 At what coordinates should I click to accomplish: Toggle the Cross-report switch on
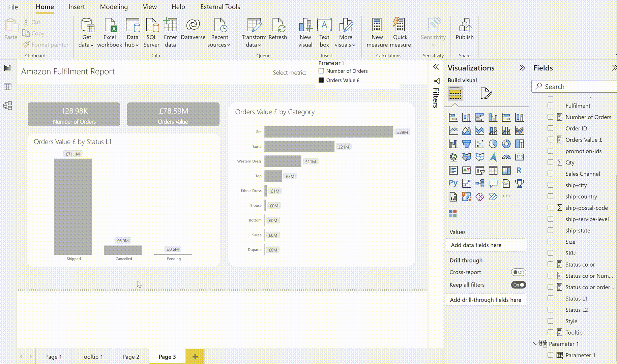tap(518, 272)
